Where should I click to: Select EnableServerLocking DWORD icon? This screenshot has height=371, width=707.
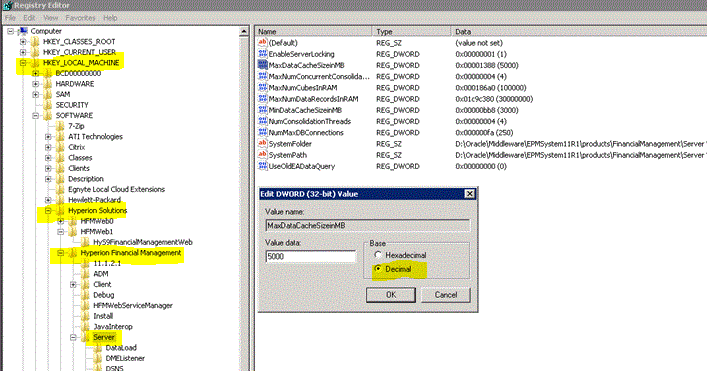262,54
